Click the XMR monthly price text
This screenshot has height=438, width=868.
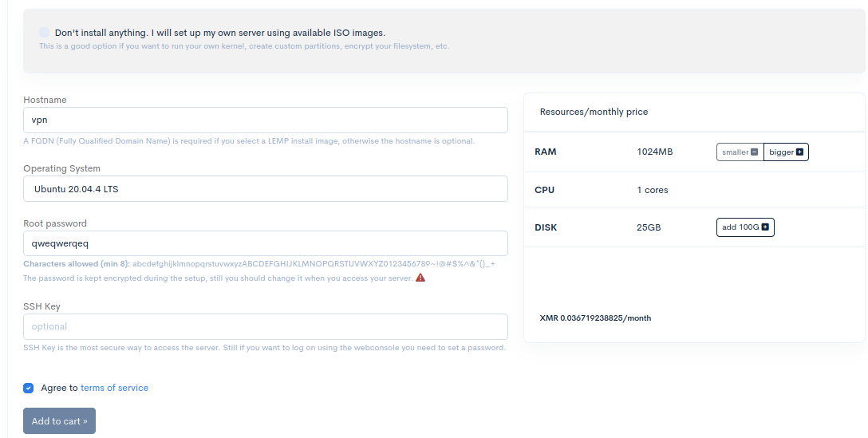[x=595, y=318]
